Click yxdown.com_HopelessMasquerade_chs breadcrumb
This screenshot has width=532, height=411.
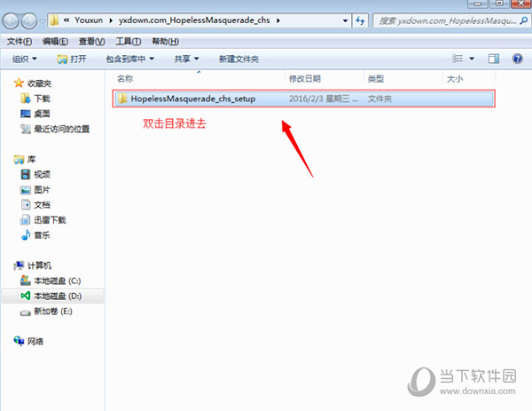(x=194, y=20)
